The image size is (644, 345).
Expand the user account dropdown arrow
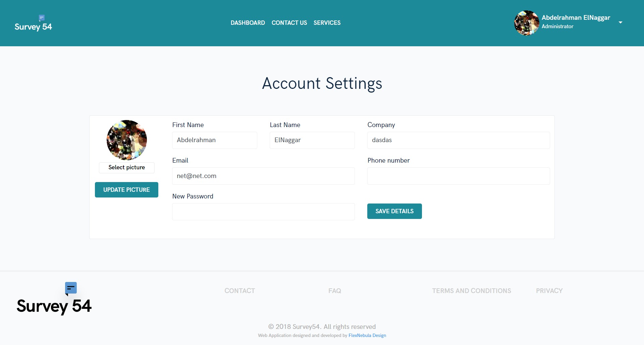tap(620, 22)
